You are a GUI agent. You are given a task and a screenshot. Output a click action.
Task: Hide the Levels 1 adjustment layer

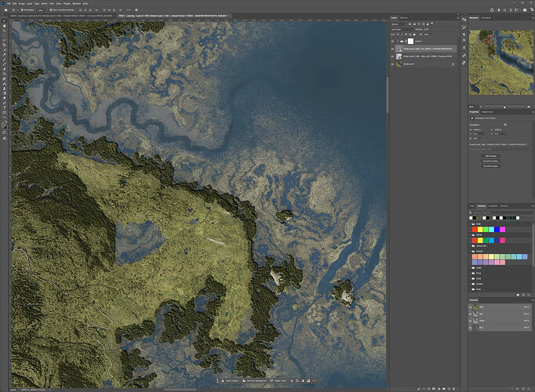coord(393,42)
